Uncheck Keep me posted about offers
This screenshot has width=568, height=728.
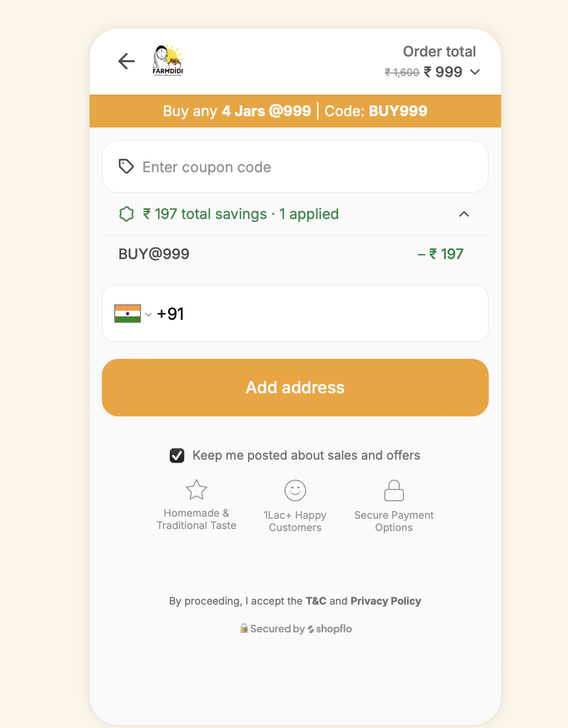coord(177,456)
